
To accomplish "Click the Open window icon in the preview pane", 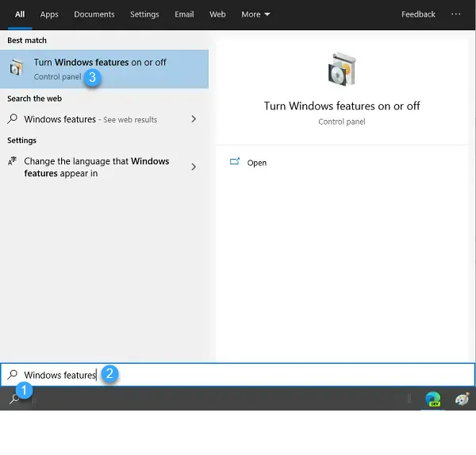I will coord(235,161).
